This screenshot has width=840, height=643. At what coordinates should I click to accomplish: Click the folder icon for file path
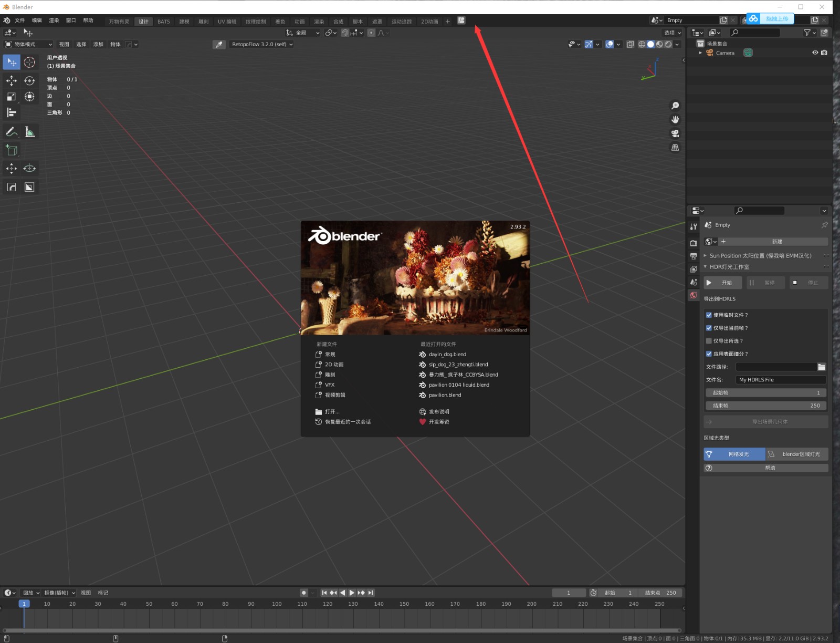coord(822,367)
